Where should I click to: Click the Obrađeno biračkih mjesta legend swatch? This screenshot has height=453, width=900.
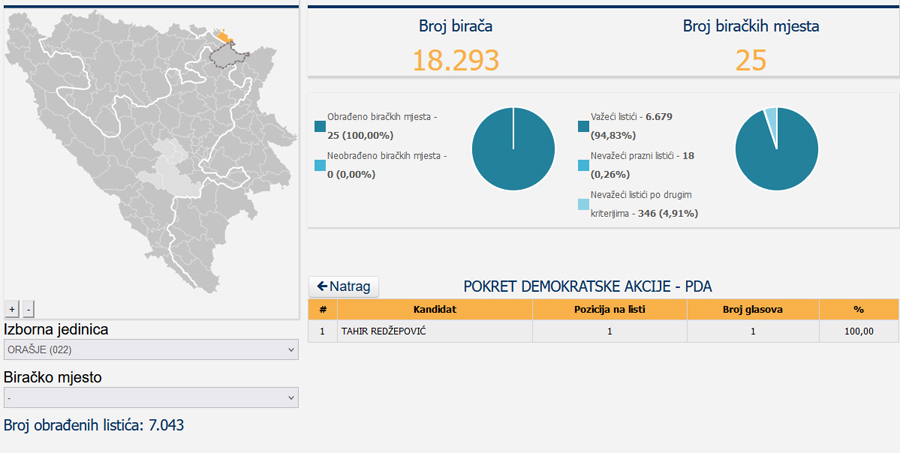(320, 126)
